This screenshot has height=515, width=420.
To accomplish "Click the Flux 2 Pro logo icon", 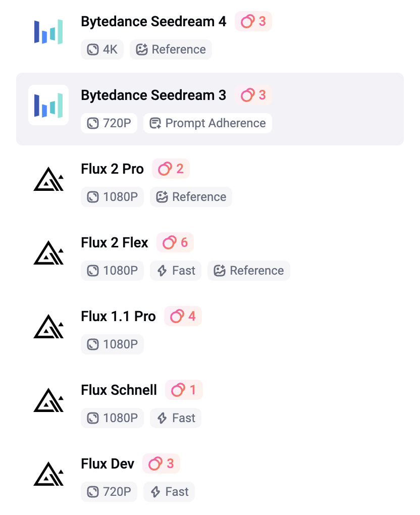I will 48,179.
